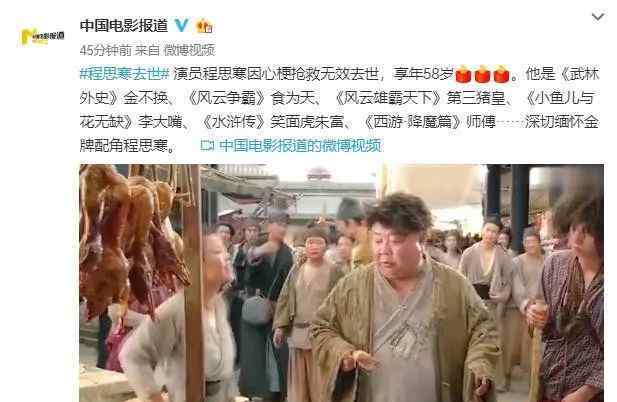Image resolution: width=617 pixels, height=402 pixels.
Task: Click the middle red candle emoji
Action: pyautogui.click(x=482, y=74)
